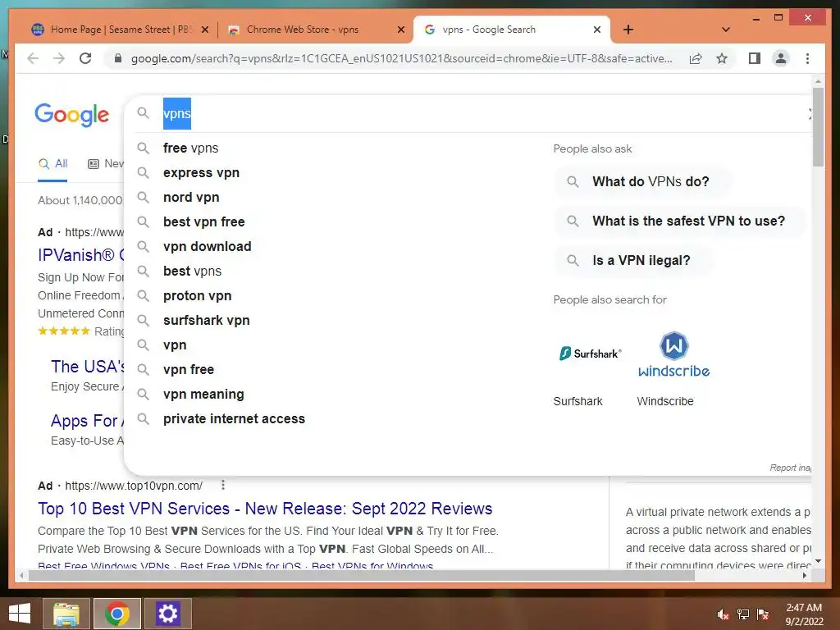Open a new tab with plus button
This screenshot has height=630, width=840.
[x=628, y=30]
